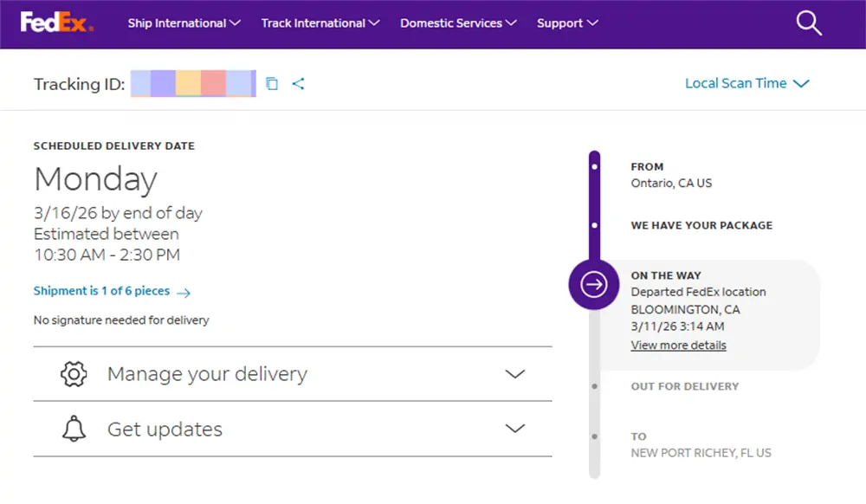Click the Out For Delivery timeline dot
This screenshot has height=504, width=866.
click(x=594, y=386)
